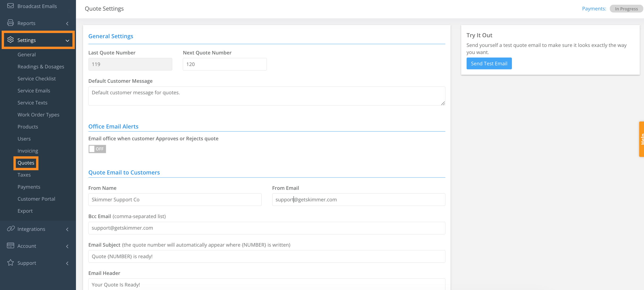Click the Settings gear icon

11,40
